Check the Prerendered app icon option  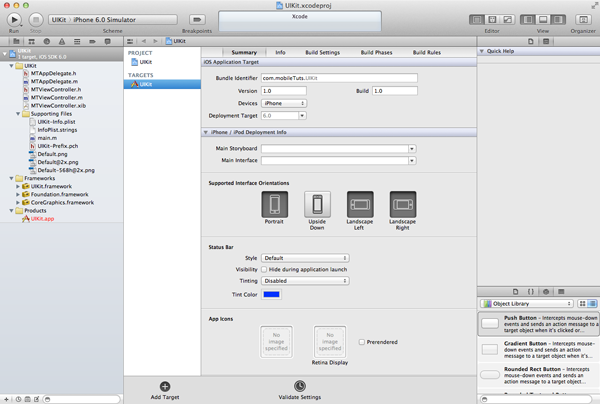click(x=362, y=342)
